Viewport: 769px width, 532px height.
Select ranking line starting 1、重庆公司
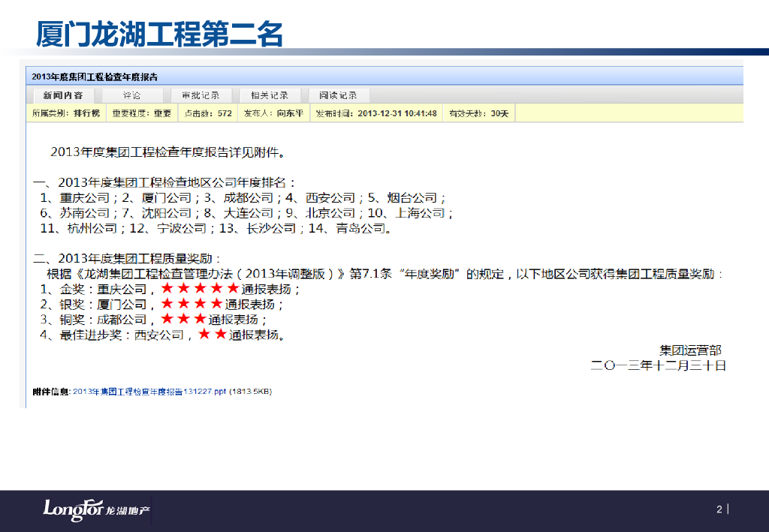point(243,198)
